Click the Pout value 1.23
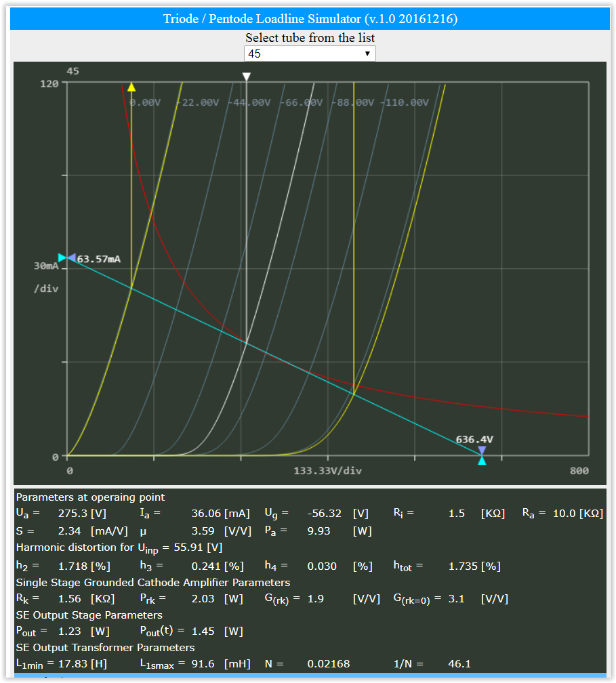The image size is (616, 683). (x=70, y=632)
